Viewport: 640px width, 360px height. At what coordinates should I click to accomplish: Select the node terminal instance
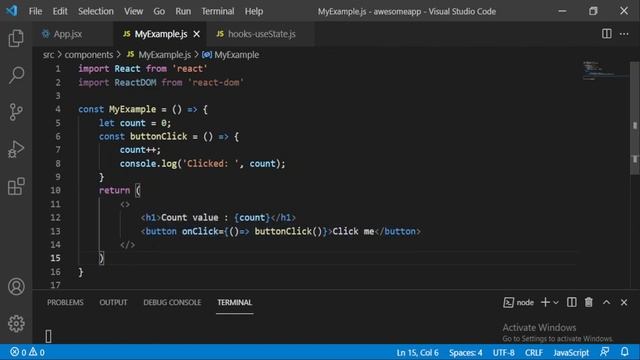click(x=518, y=302)
